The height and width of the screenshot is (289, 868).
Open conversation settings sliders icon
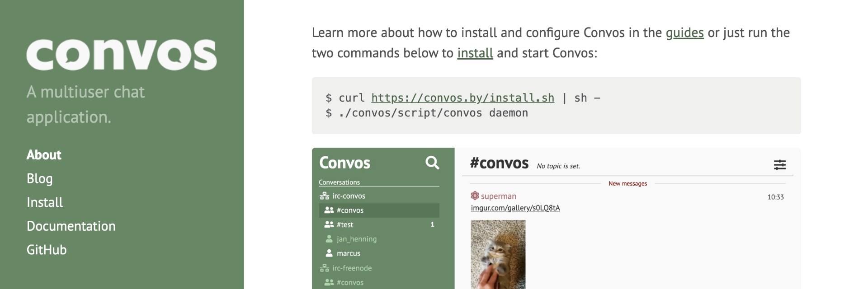779,165
